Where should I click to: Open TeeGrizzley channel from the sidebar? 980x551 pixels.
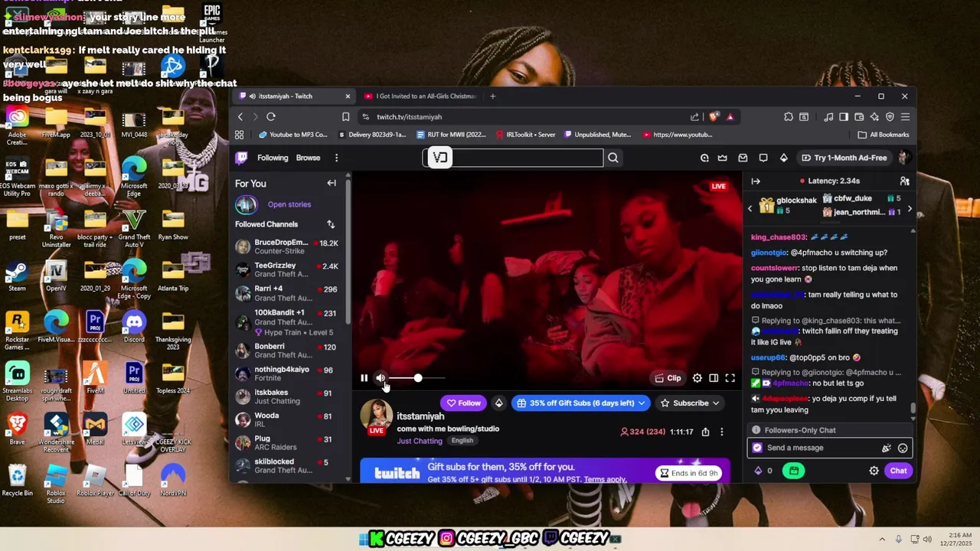coord(288,269)
